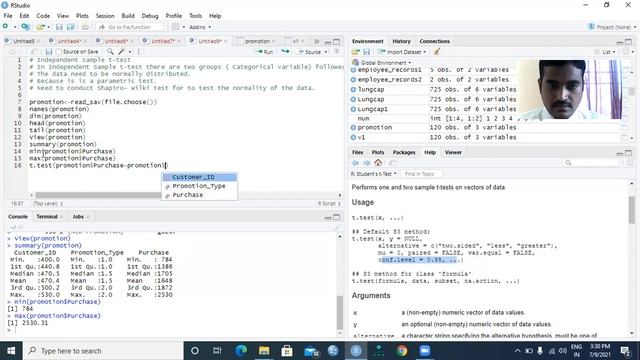Click the Source button
640x360 pixels.
309,52
